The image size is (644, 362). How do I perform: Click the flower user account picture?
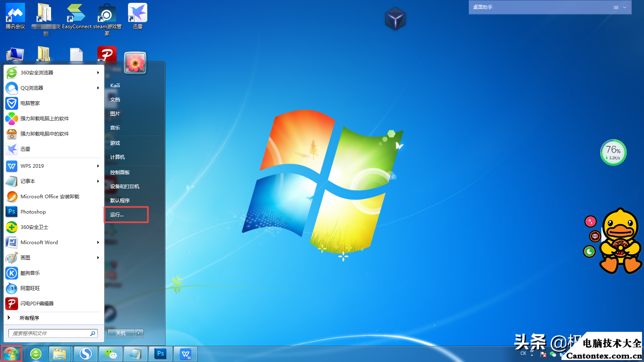135,63
